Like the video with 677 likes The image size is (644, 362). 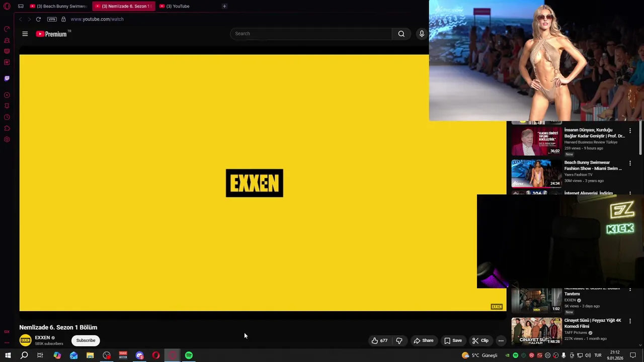(379, 340)
